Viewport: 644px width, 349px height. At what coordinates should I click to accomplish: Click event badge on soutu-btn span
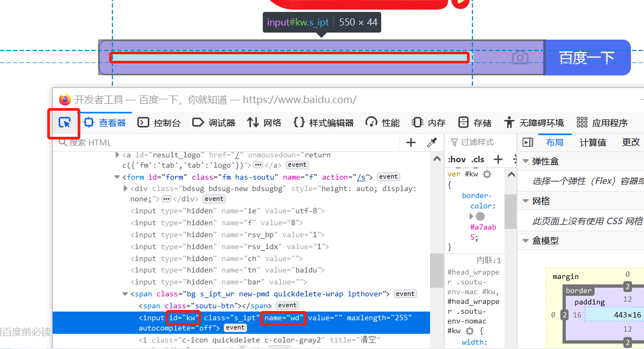click(287, 306)
